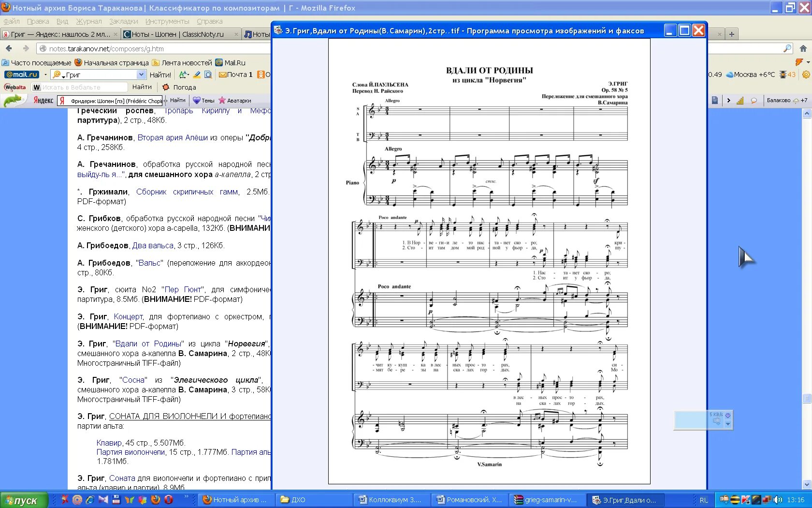Open dropdown arrow next to @mail.ru logo
812x508 pixels.
[45, 75]
